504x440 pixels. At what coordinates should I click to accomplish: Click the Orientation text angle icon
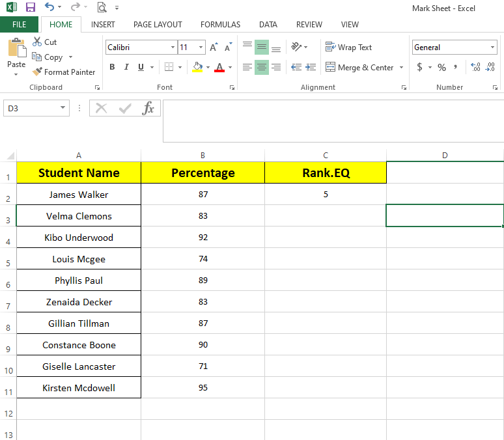tap(296, 47)
